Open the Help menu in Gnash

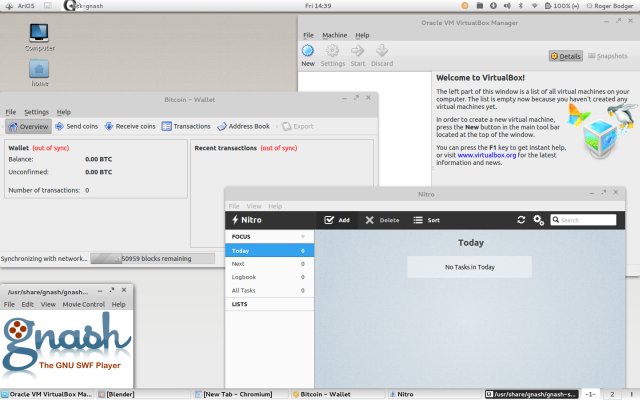point(119,304)
